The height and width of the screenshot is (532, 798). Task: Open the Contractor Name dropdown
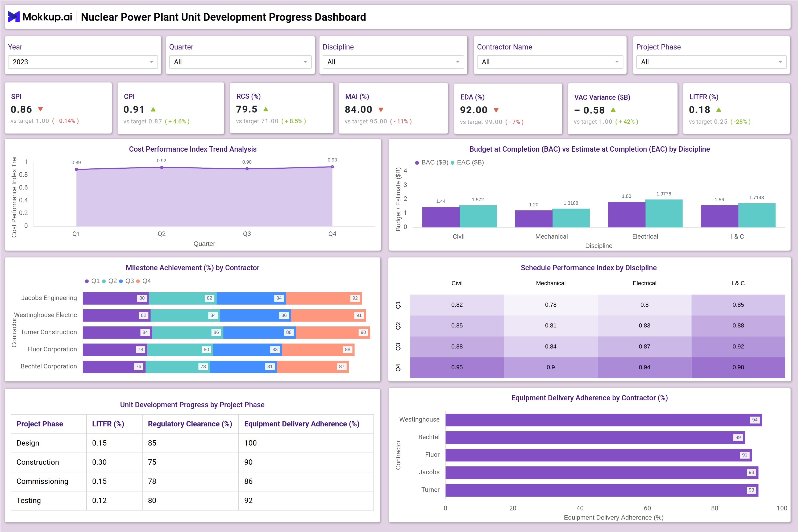[550, 62]
